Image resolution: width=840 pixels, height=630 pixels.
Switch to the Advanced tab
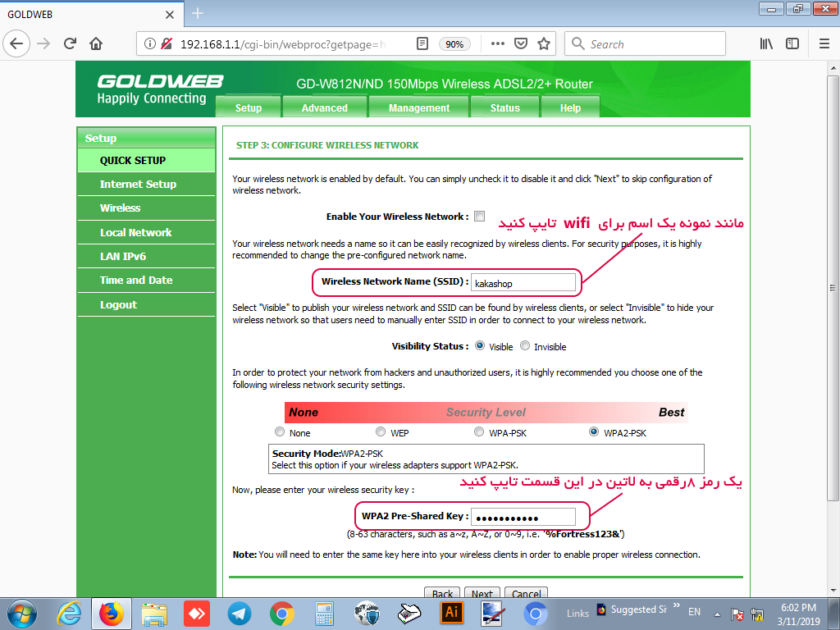pos(324,107)
